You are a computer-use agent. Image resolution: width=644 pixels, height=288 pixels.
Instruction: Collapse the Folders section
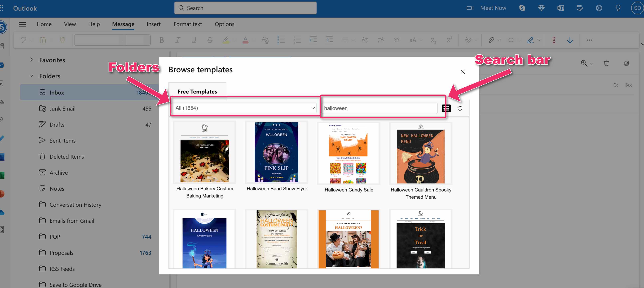click(x=31, y=76)
